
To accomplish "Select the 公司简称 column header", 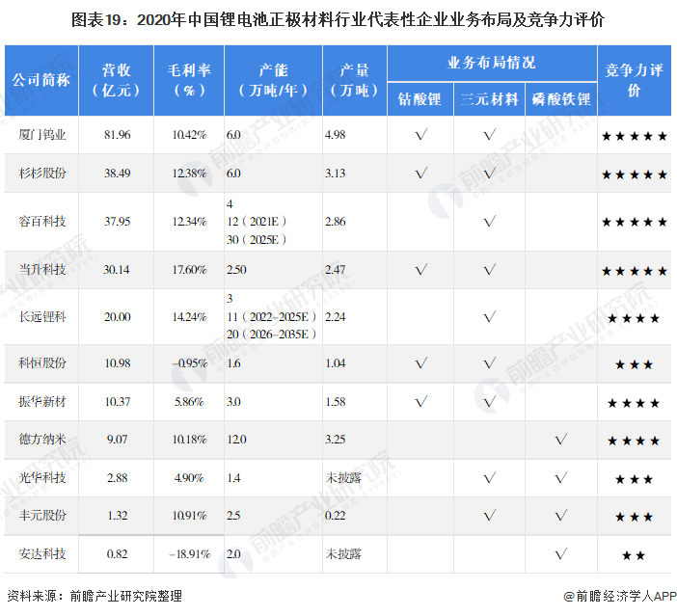I will click(41, 80).
